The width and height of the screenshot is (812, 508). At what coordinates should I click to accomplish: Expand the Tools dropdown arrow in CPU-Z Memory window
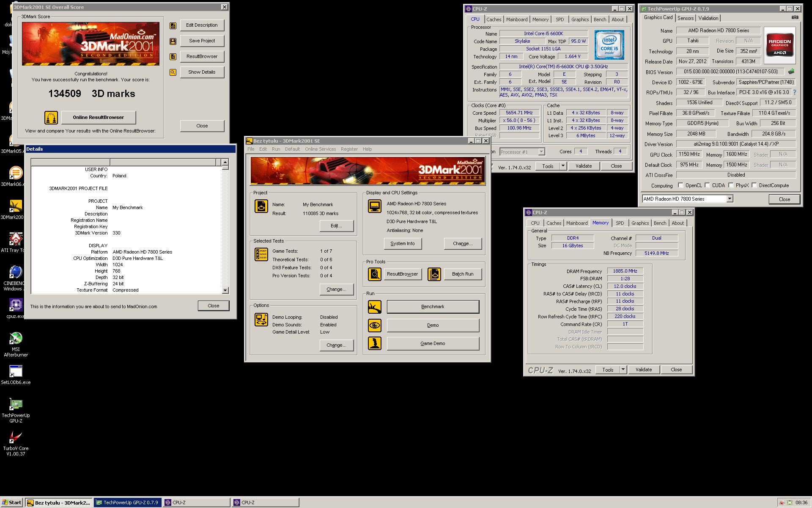coord(623,370)
